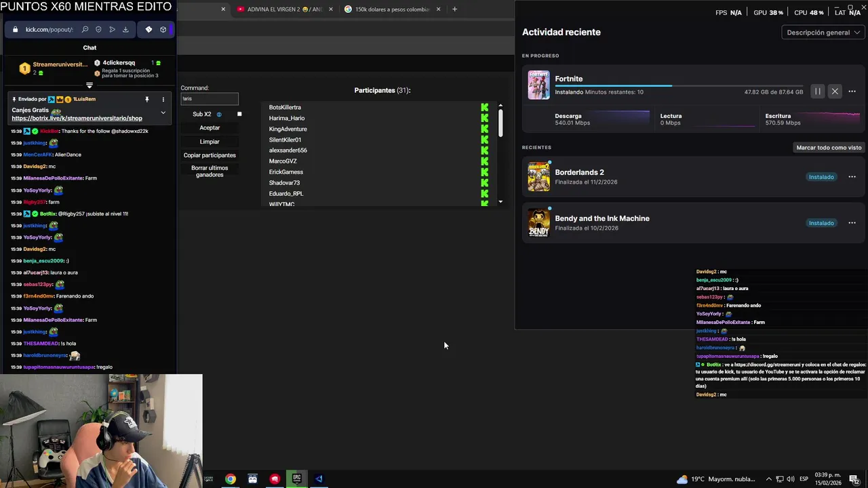The image size is (868, 488).
Task: Click the Sub X2 info icon
Action: (219, 115)
